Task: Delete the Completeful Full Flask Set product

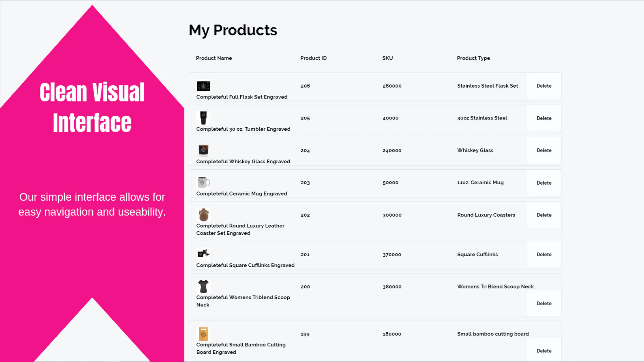Action: pos(544,86)
